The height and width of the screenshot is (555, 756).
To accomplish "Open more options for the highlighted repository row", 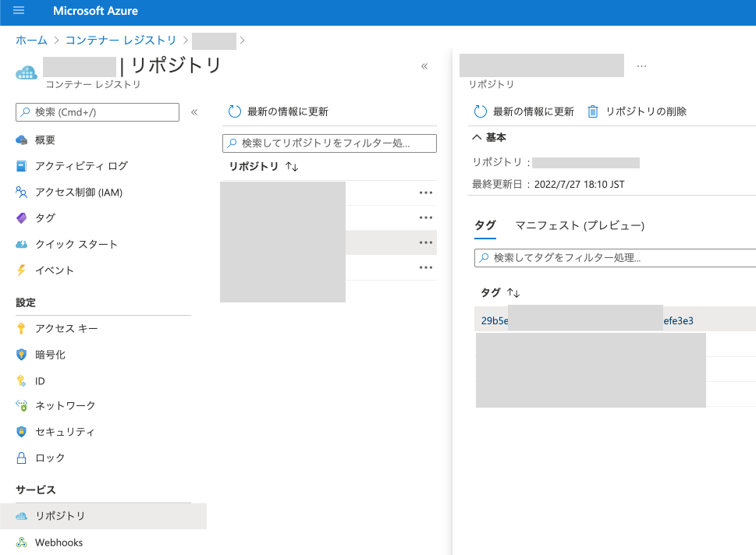I will (426, 242).
